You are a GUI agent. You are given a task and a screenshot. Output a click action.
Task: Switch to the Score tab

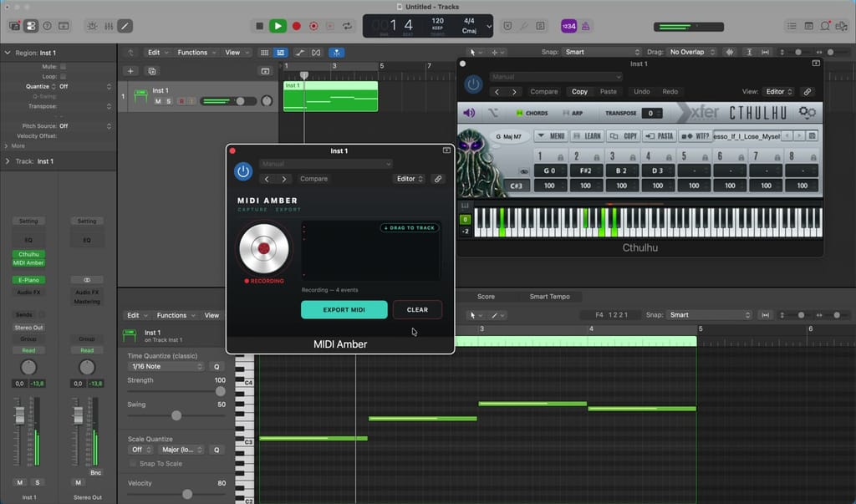pyautogui.click(x=486, y=297)
